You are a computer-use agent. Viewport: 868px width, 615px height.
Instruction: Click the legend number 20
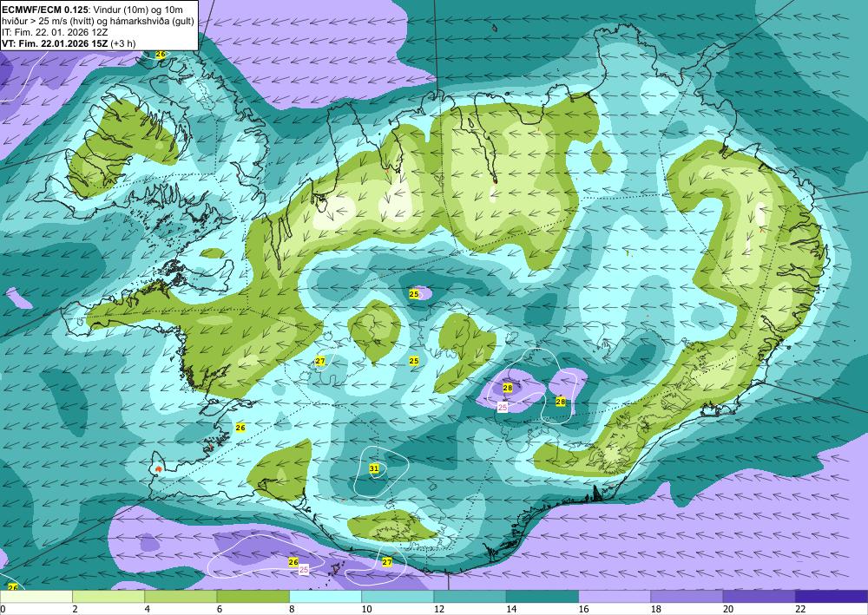728,609
